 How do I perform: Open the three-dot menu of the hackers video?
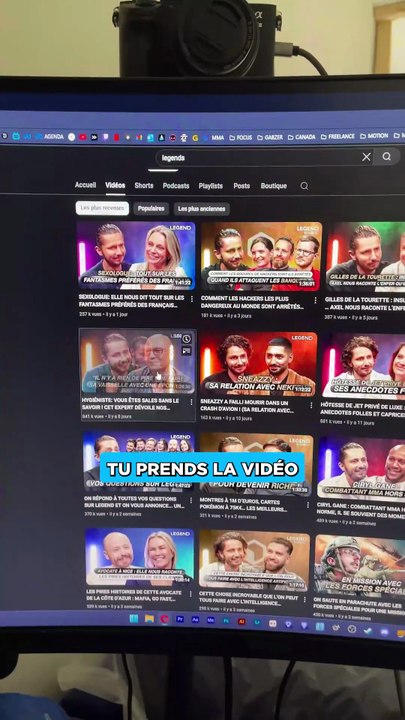315,300
